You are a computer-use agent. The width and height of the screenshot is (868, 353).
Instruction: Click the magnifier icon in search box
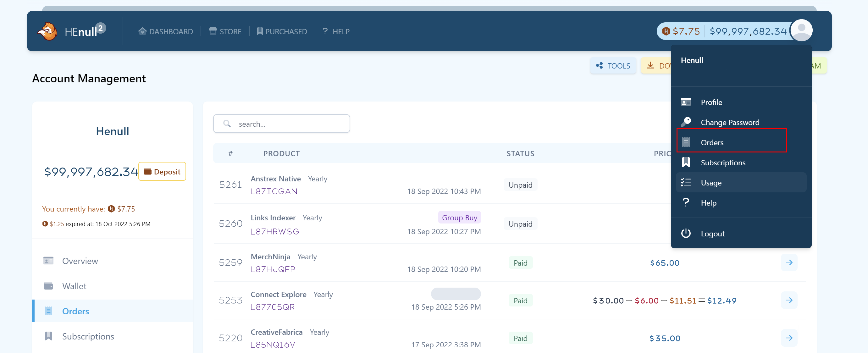227,124
